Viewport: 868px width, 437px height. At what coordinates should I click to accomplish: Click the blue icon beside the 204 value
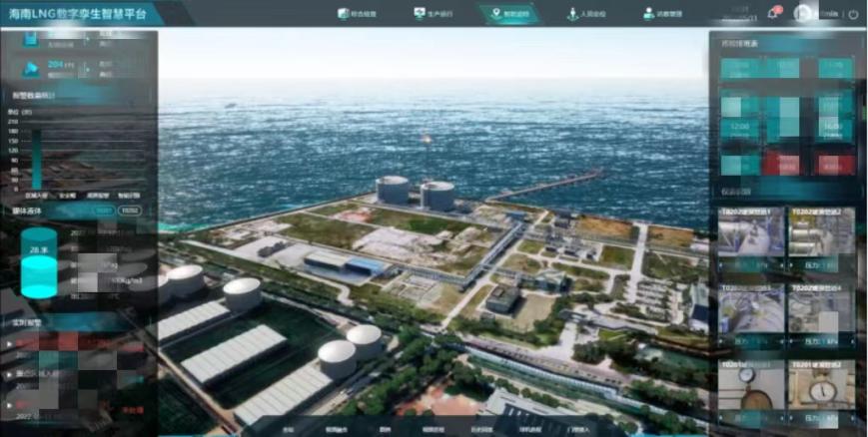tap(31, 69)
